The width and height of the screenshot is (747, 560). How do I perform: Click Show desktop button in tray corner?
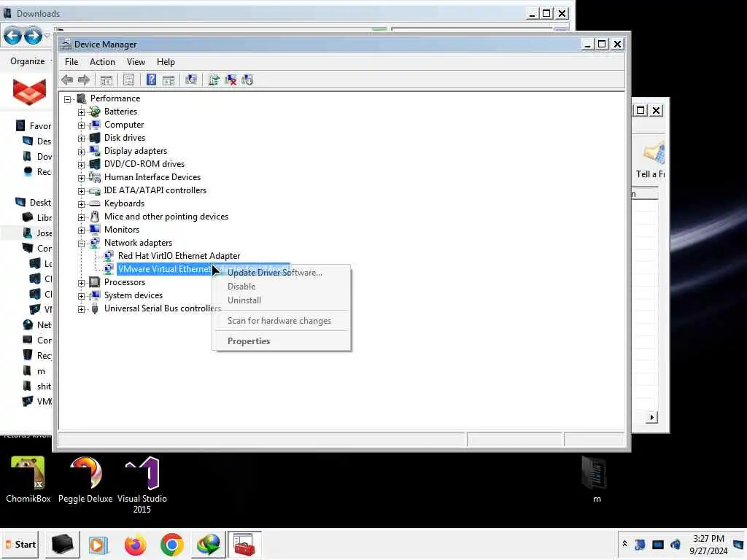tap(739, 544)
